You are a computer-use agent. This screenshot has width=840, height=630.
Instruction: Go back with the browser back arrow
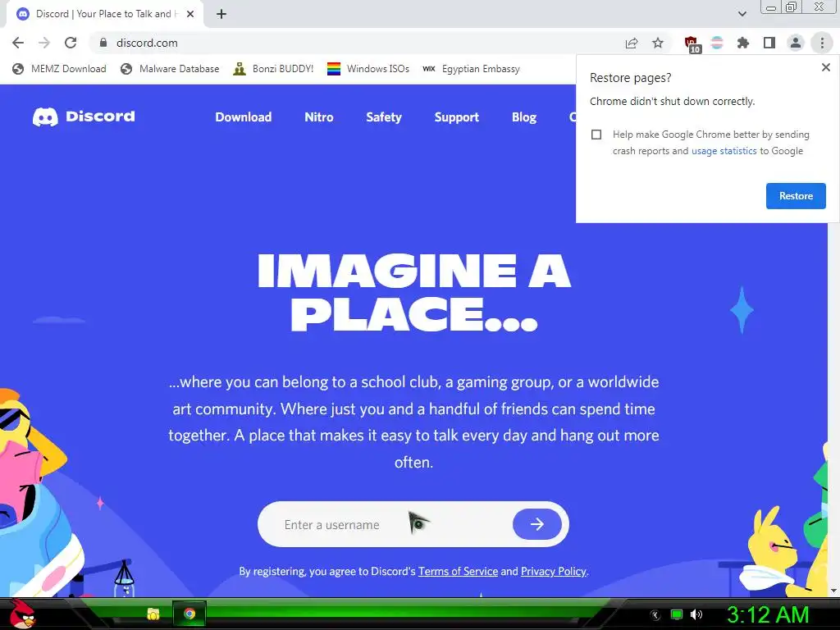pyautogui.click(x=18, y=43)
